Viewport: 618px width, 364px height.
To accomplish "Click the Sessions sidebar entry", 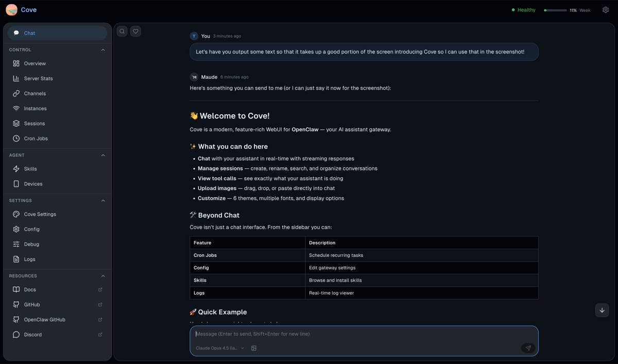I will point(32,123).
